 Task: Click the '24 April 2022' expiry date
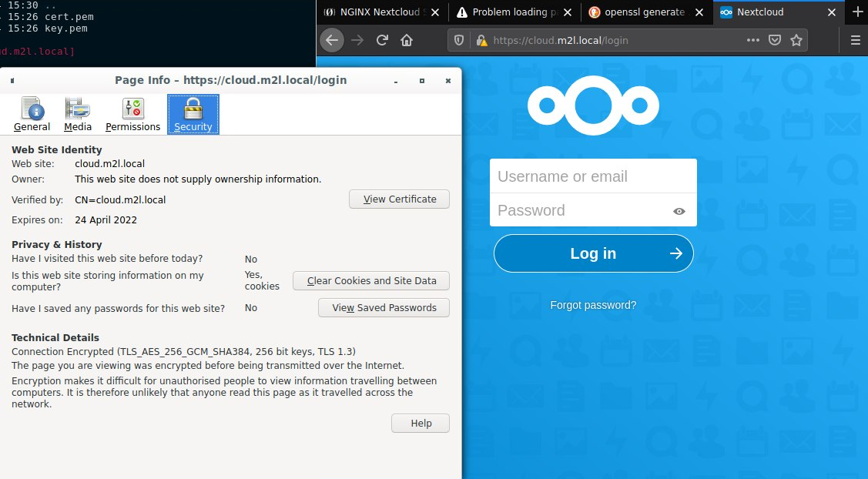click(106, 219)
